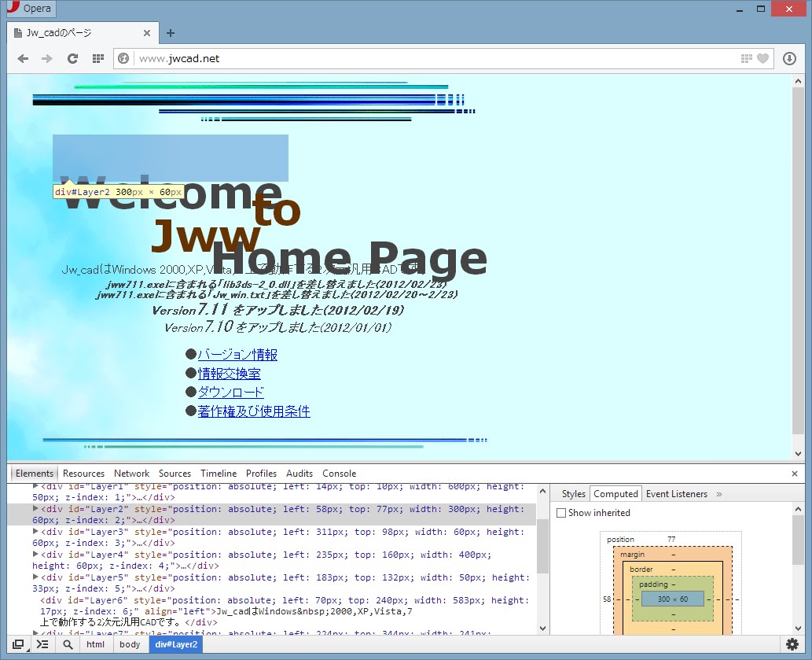Go forward to the next page
The image size is (812, 660).
pyautogui.click(x=47, y=58)
